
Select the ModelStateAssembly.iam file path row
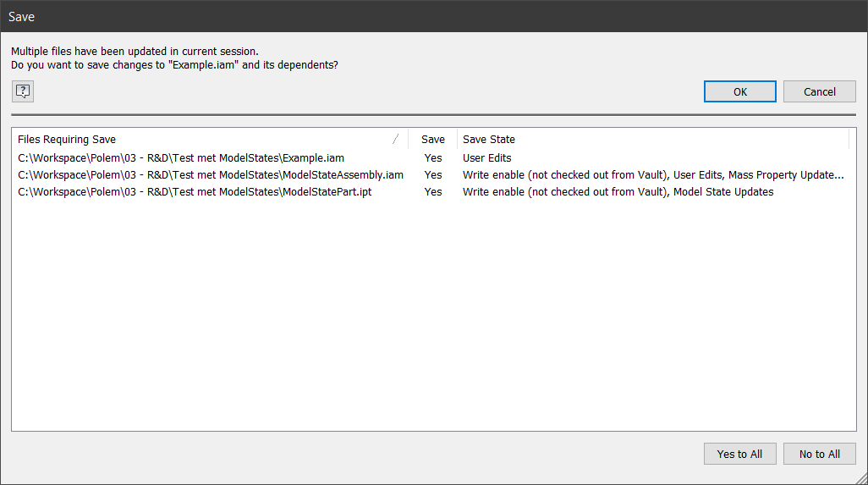pos(211,175)
